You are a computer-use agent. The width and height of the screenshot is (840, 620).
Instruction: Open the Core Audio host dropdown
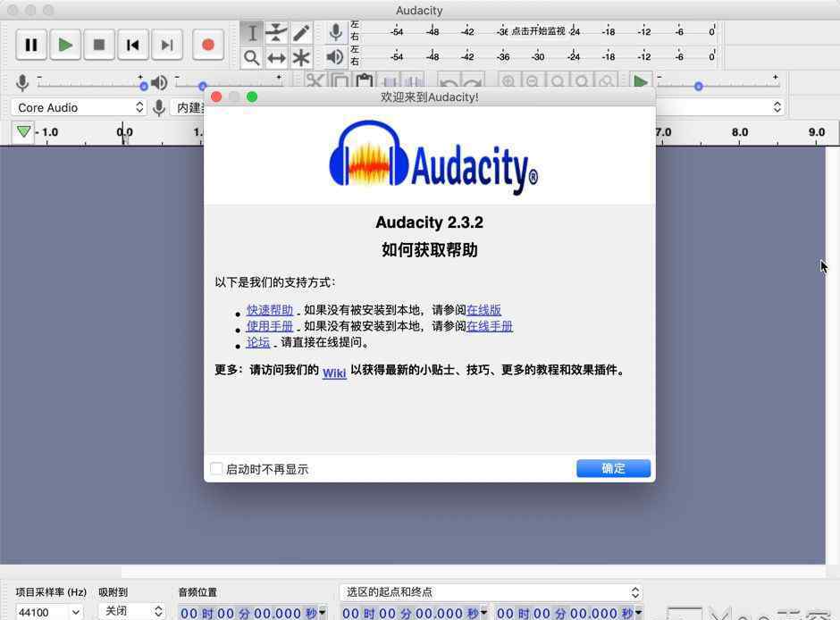[x=79, y=107]
